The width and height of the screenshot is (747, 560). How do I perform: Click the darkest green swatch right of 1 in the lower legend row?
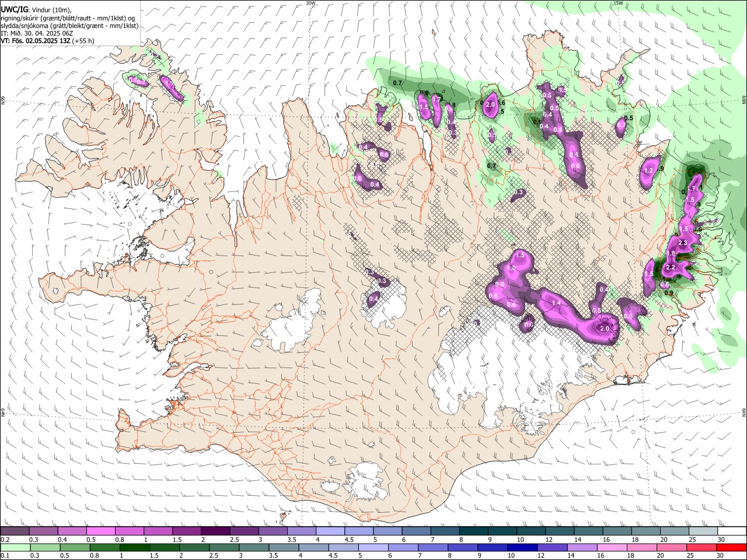(134, 547)
